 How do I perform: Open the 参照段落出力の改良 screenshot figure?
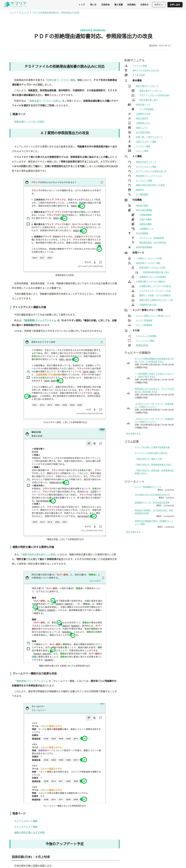[64, 225]
